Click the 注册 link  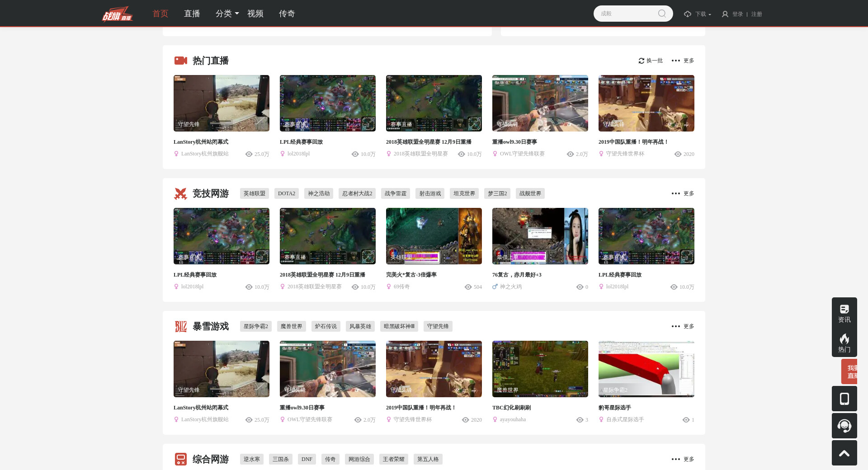coord(757,14)
